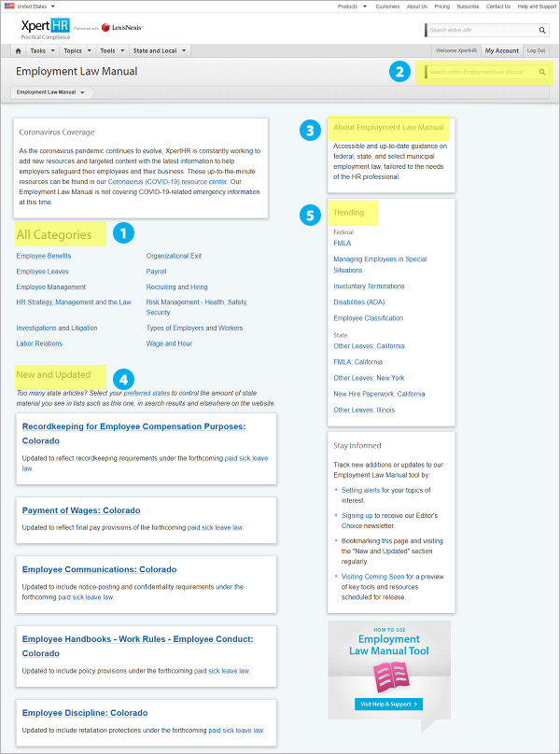Open Employee Discipline: Colorado article
Screen dimensions: 560x754
pyautogui.click(x=85, y=713)
